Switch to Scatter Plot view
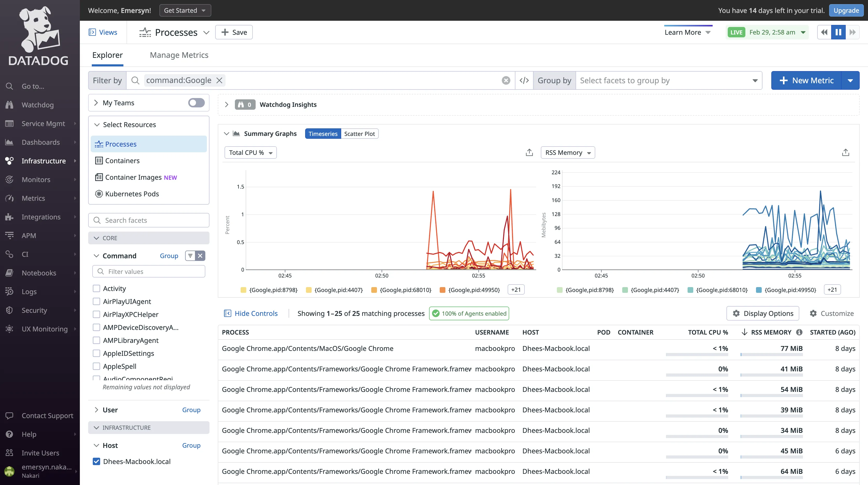The width and height of the screenshot is (868, 485). point(359,134)
